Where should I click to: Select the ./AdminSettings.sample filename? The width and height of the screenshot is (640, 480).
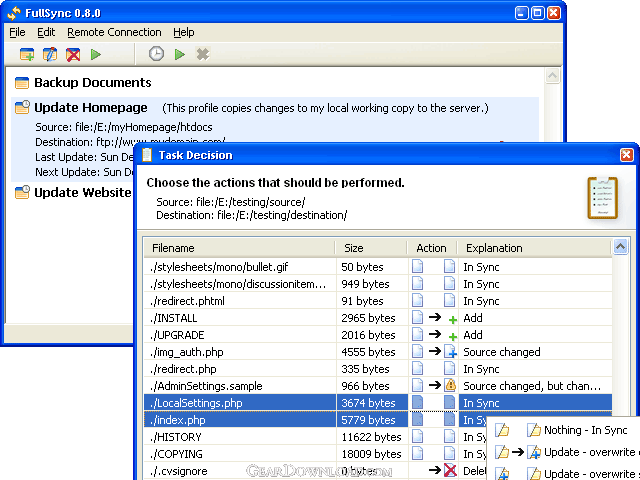206,386
